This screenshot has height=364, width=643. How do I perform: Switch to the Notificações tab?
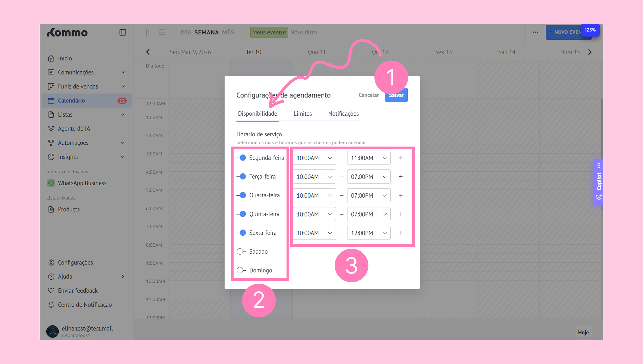(x=343, y=114)
